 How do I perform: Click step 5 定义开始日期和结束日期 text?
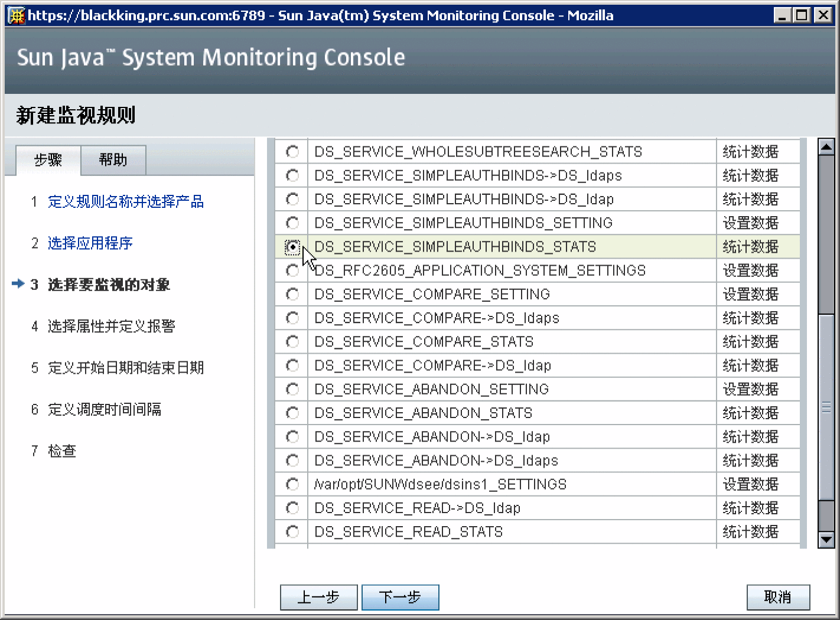tap(126, 368)
